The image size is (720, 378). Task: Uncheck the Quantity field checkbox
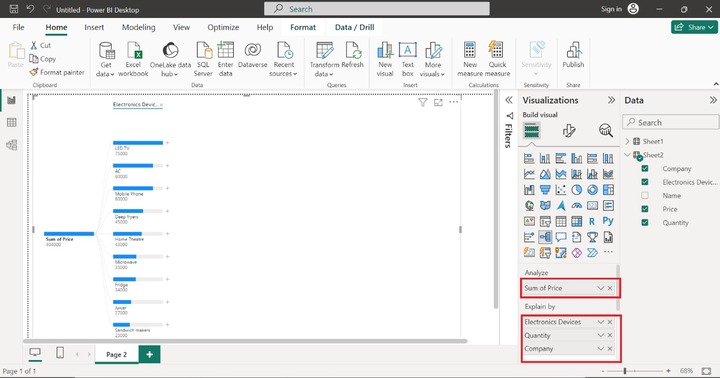tap(645, 223)
